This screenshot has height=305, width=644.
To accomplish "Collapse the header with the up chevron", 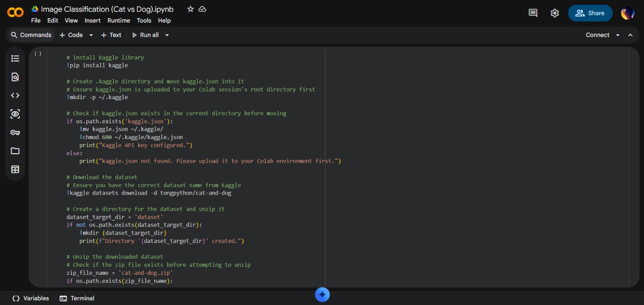I will point(630,35).
